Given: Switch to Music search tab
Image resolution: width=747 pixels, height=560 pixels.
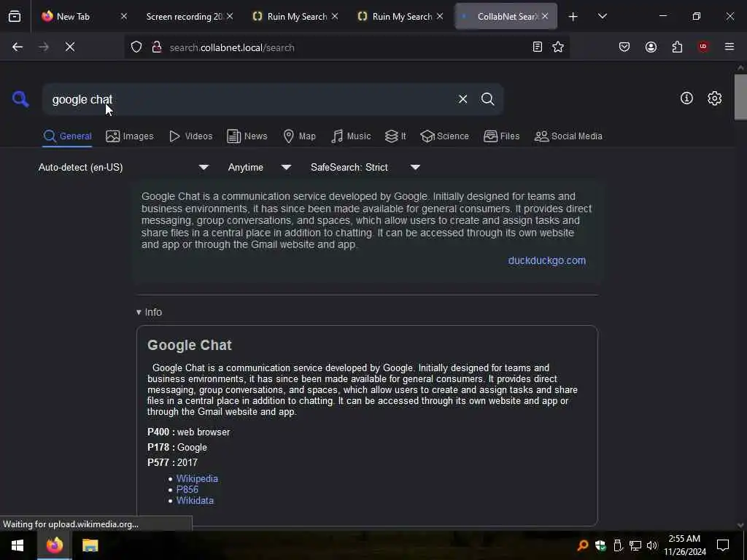Looking at the screenshot, I should tap(351, 136).
